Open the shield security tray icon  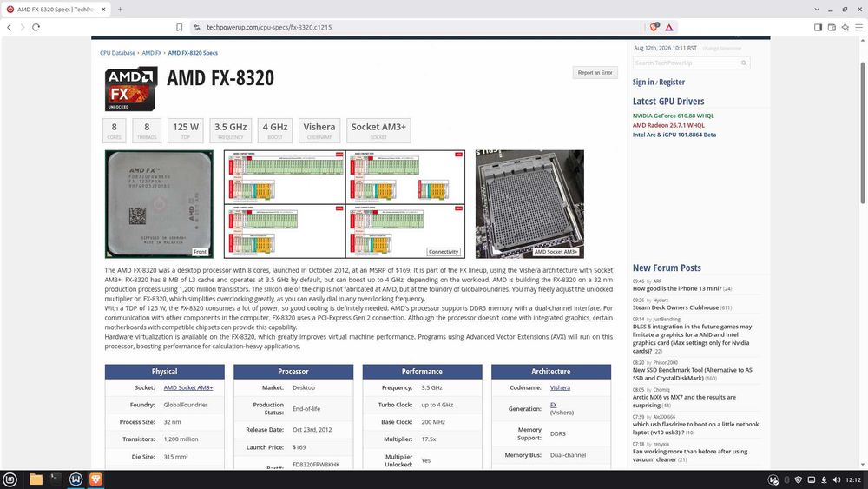(799, 480)
